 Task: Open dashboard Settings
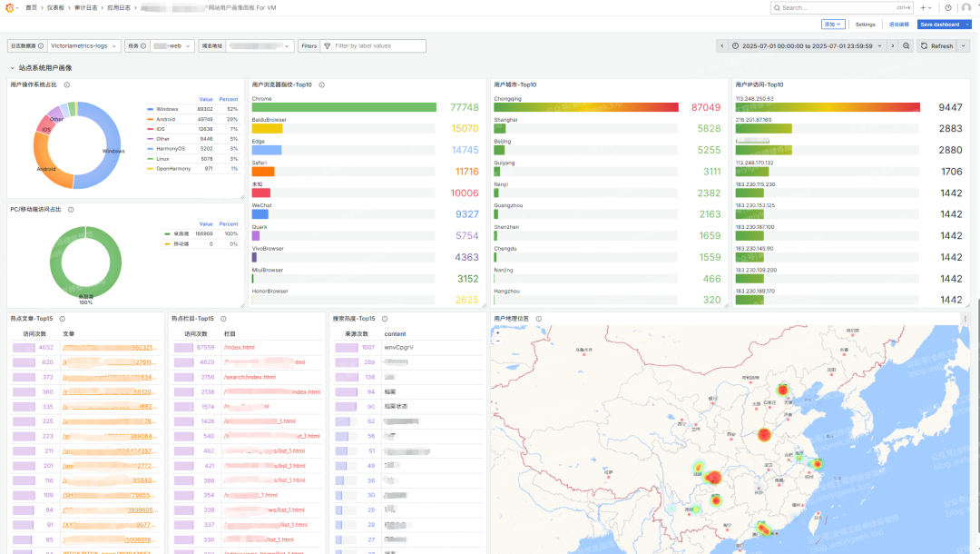pyautogui.click(x=865, y=25)
